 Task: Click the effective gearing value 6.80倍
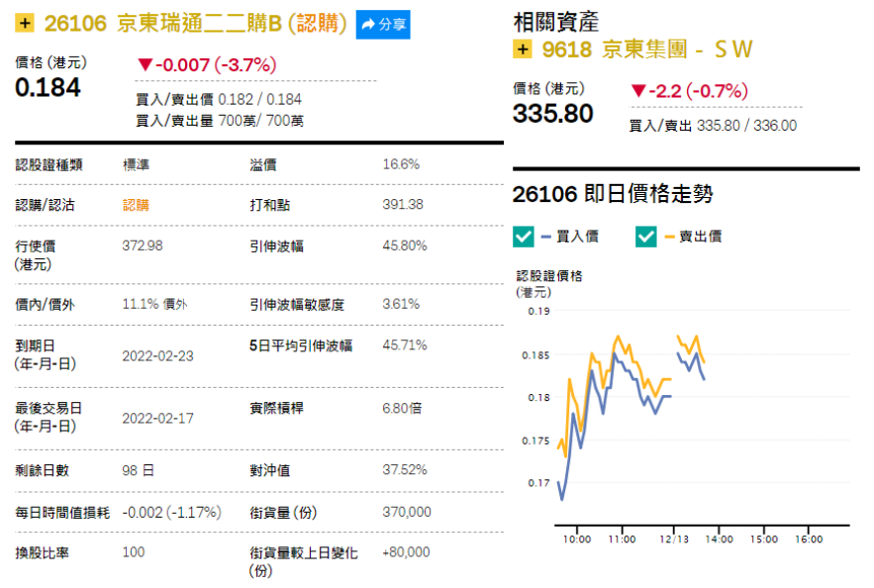[x=402, y=408]
